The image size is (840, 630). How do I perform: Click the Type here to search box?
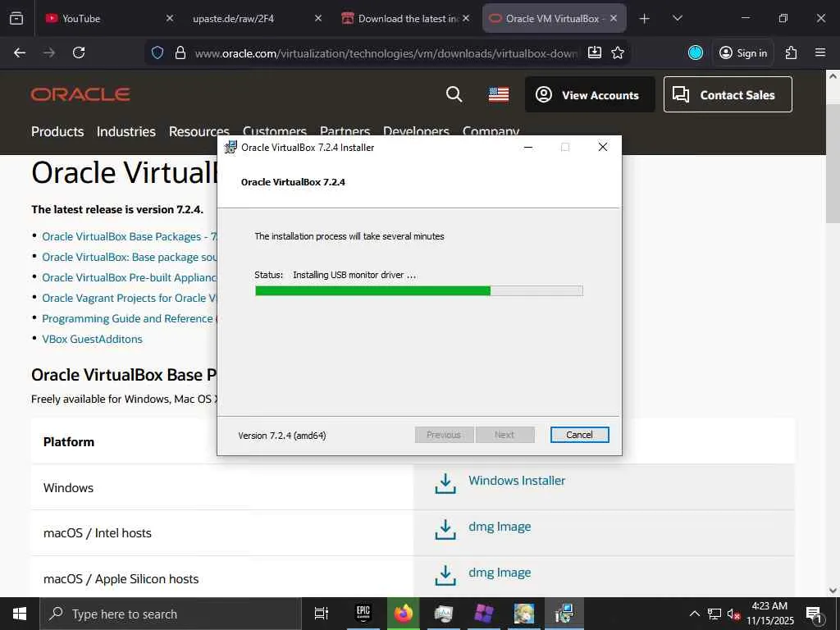pos(171,614)
